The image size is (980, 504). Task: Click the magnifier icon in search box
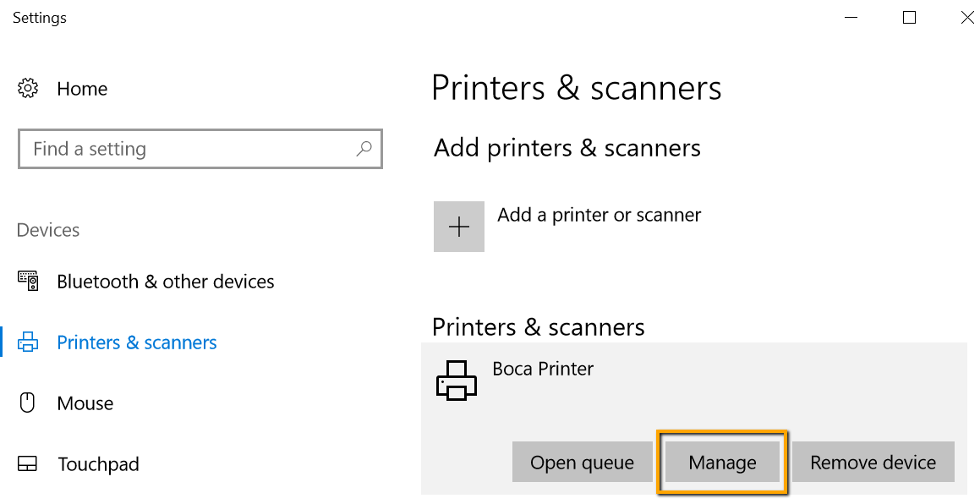tap(364, 149)
